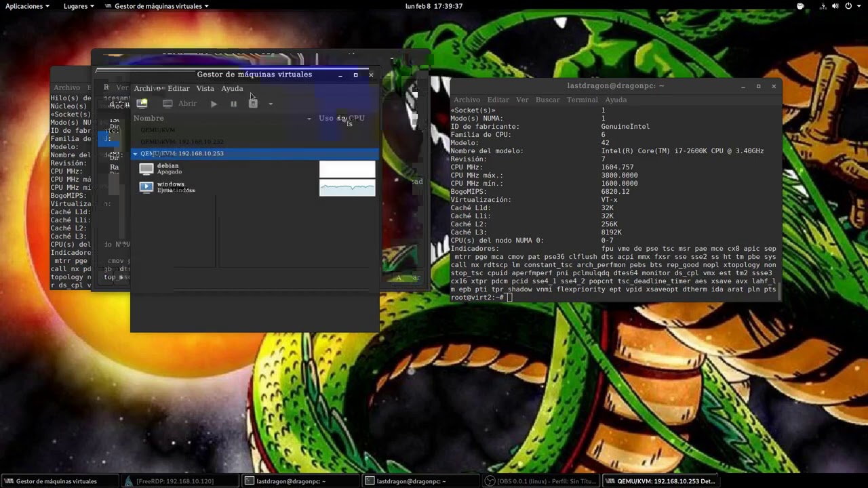868x488 pixels.
Task: Click the CPU MHz máx. value 3800.0000
Action: tap(619, 176)
